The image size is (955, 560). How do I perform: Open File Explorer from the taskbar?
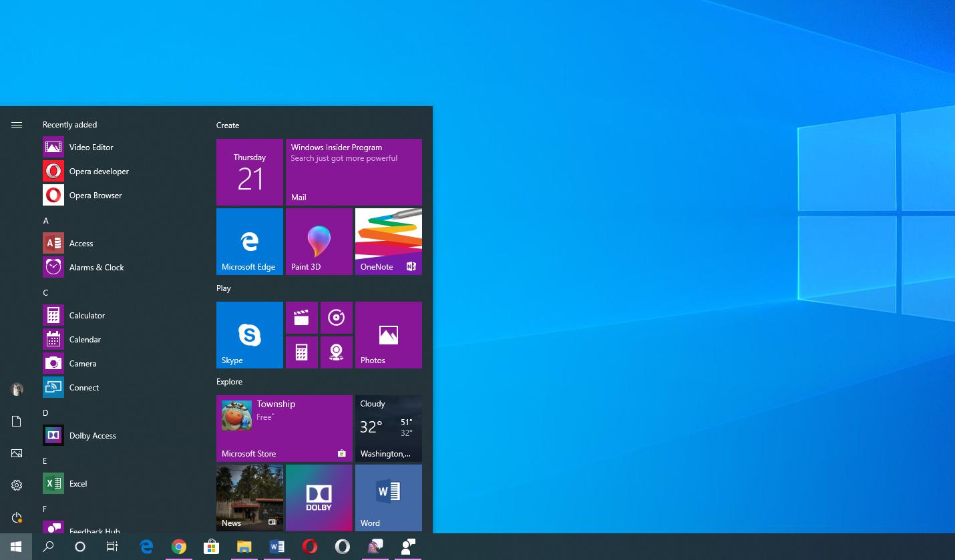pos(244,547)
